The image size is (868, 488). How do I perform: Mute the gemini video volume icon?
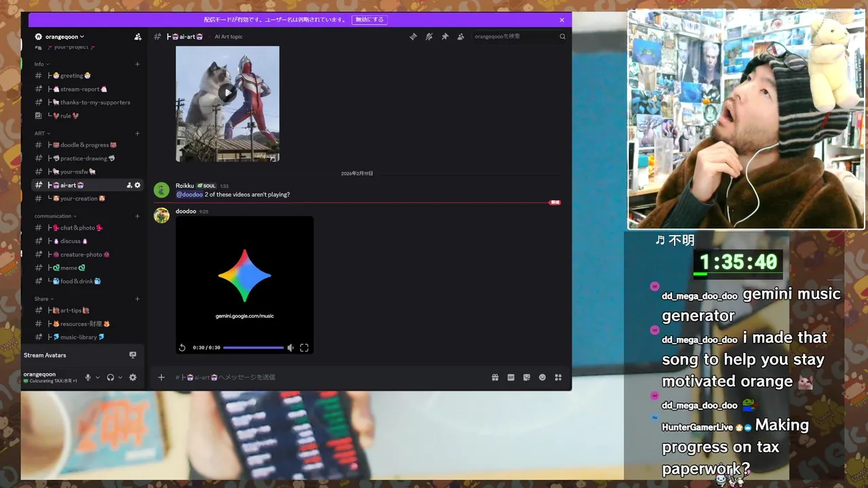click(x=290, y=348)
